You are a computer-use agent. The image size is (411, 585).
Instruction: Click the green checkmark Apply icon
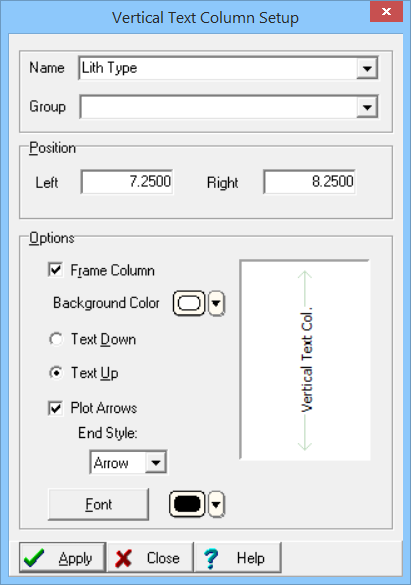[34, 558]
